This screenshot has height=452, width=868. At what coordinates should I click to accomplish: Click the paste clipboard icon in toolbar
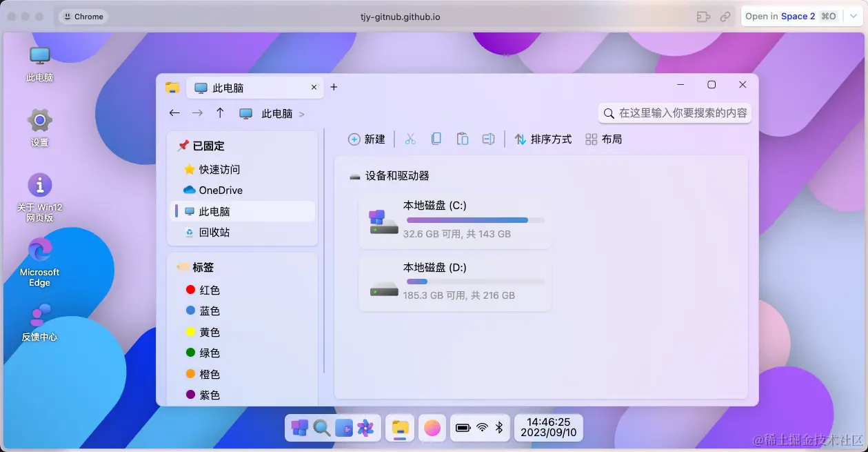click(463, 139)
